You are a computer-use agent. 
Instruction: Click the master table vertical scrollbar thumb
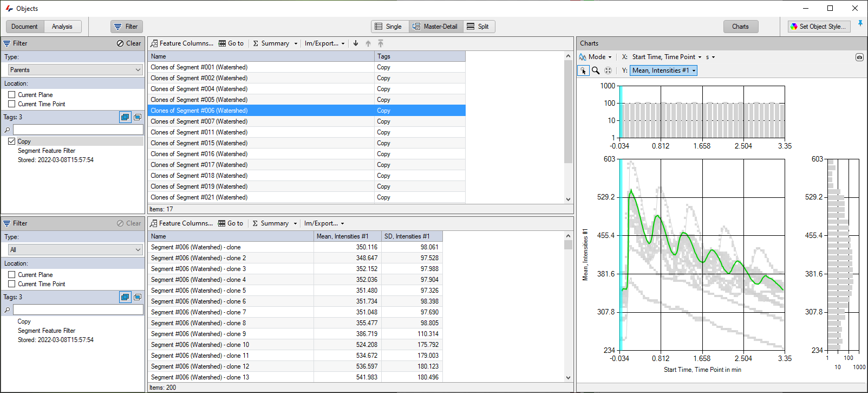coord(568,112)
